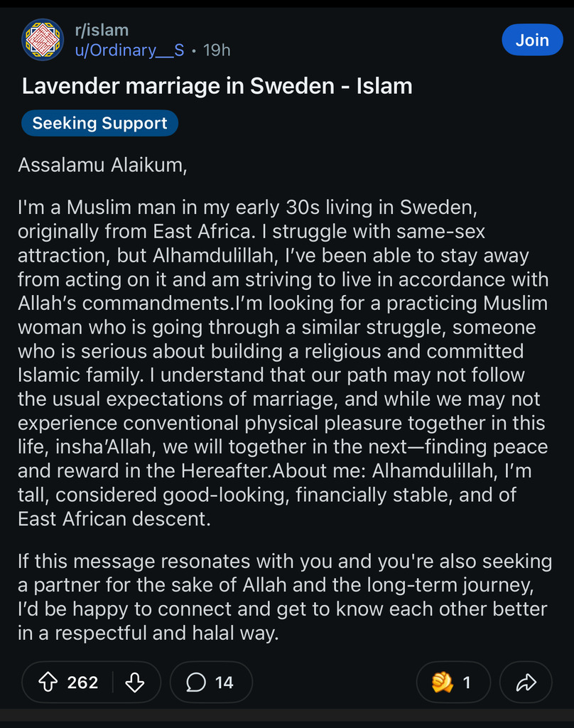The height and width of the screenshot is (728, 574).
Task: Tap the 19h post timestamp
Action: tap(217, 50)
